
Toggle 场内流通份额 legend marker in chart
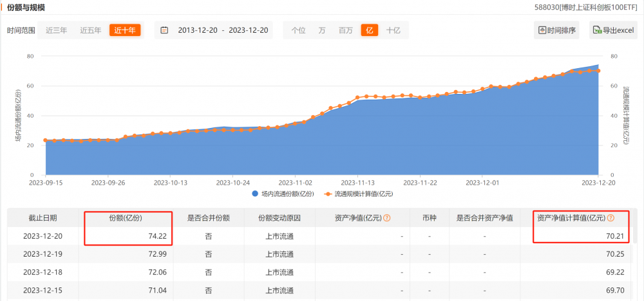[256, 193]
